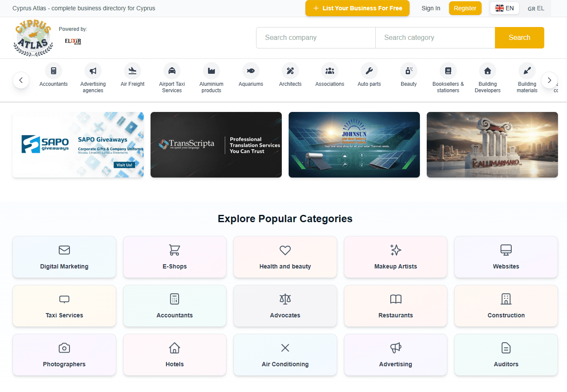Click the Advertising agencies megaphone icon
This screenshot has width=567, height=392.
tap(93, 71)
